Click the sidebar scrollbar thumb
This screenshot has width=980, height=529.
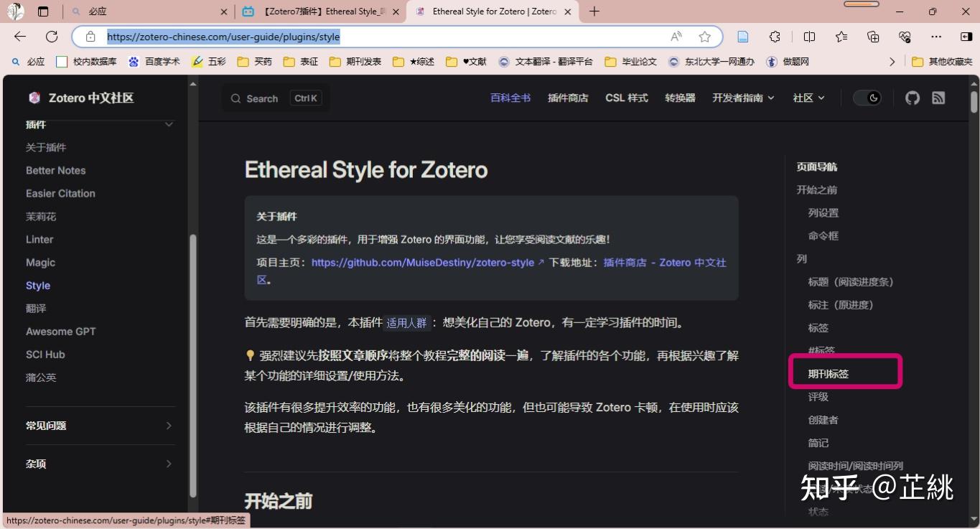pyautogui.click(x=192, y=365)
